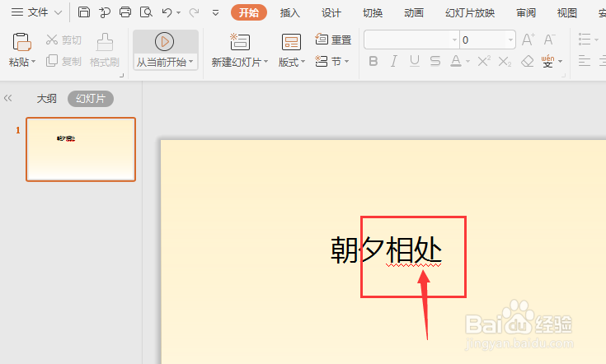606x364 pixels.
Task: Click the decrease font size icon
Action: (549, 40)
